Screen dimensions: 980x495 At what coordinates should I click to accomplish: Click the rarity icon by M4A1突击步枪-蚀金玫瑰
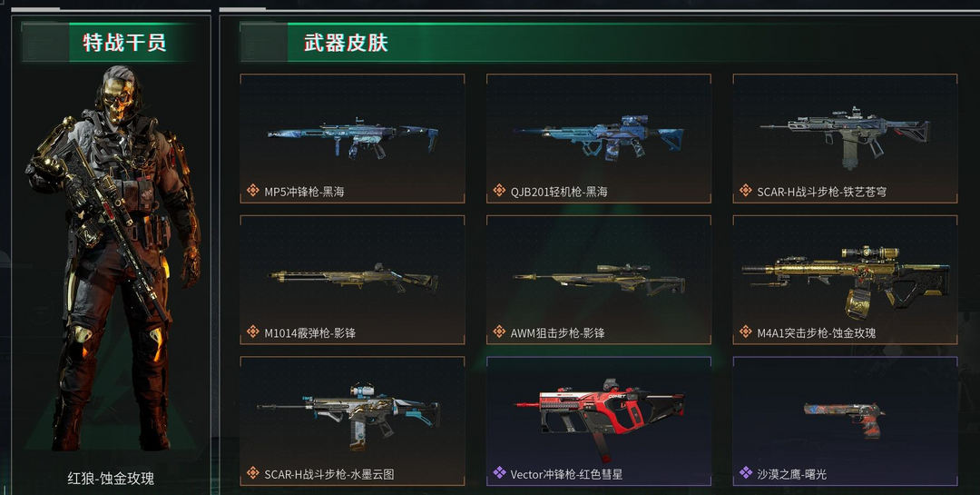tap(745, 332)
